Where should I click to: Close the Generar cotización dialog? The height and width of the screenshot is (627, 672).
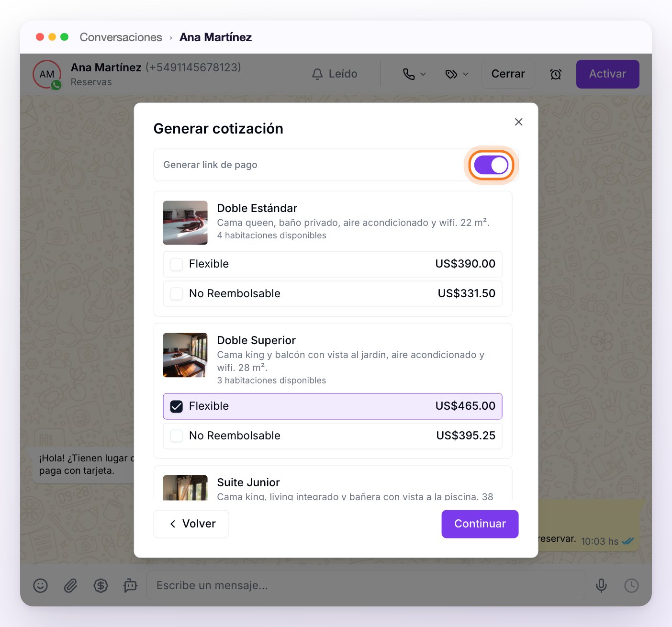pos(518,122)
